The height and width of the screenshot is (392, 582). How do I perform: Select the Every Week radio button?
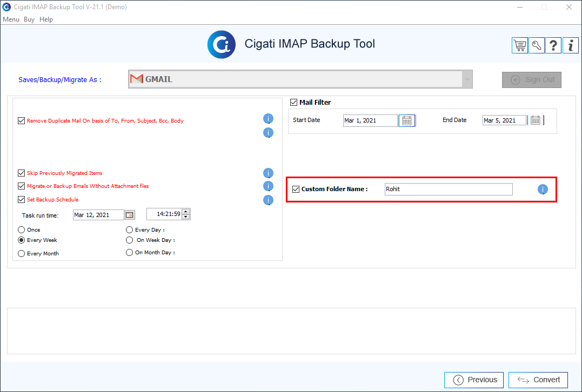22,240
